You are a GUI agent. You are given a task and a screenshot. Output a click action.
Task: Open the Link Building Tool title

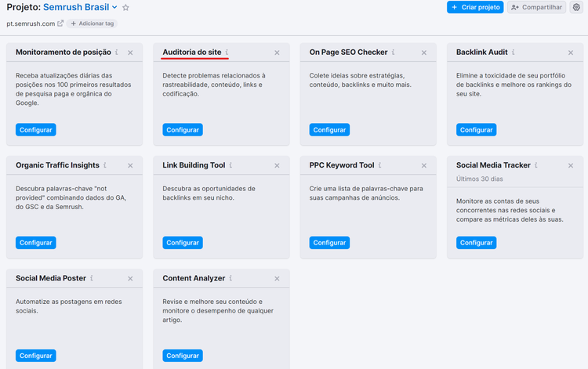point(194,165)
